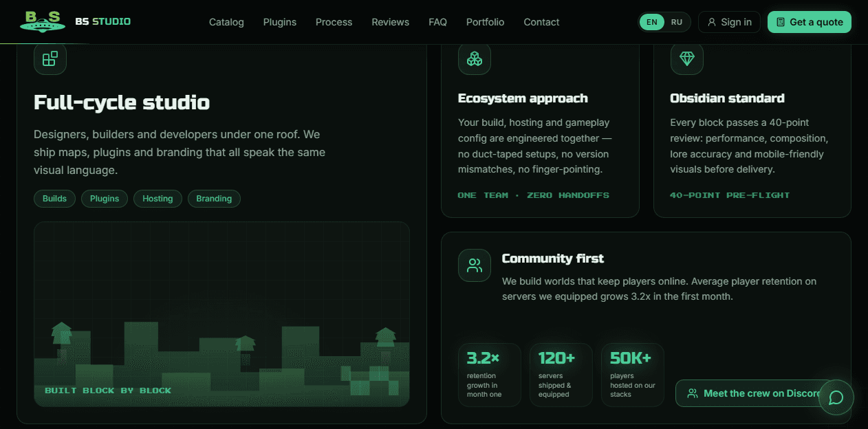Image resolution: width=868 pixels, height=429 pixels.
Task: Open the floating chat bubble
Action: (x=836, y=397)
